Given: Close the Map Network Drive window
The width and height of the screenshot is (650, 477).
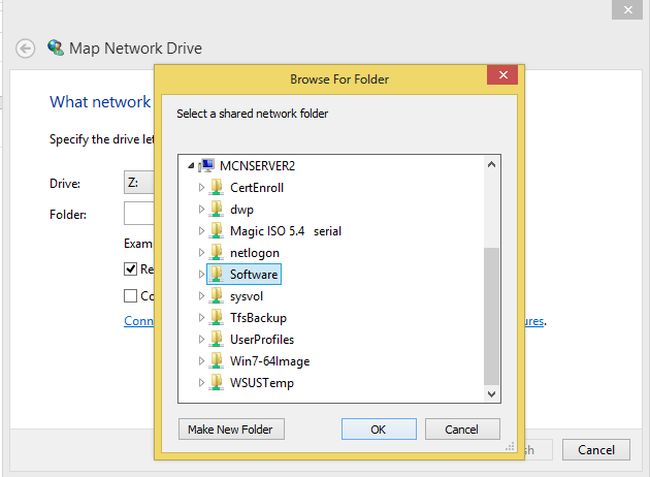Looking at the screenshot, I should tap(628, 9).
